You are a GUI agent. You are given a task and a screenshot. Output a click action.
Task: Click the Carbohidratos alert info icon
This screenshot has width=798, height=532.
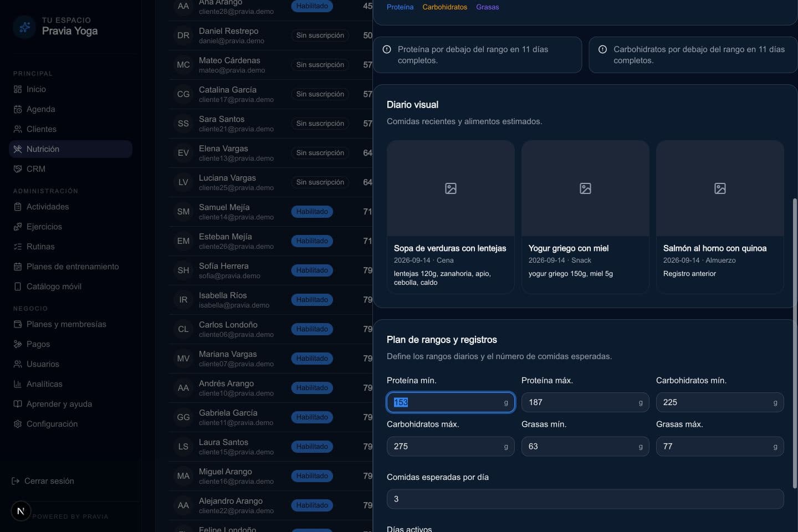[x=602, y=49]
